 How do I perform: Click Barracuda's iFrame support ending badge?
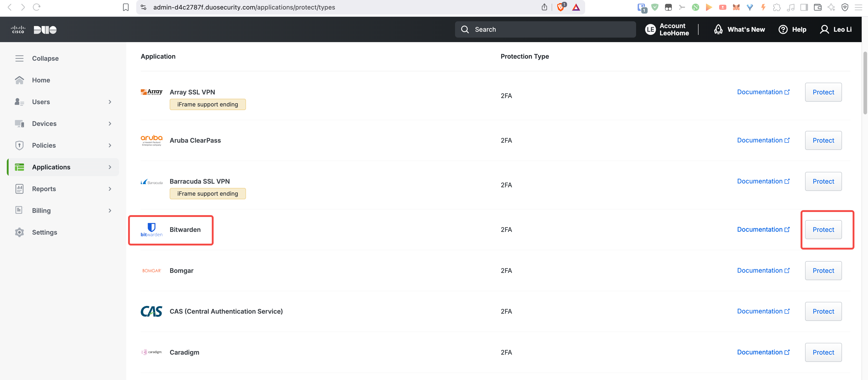pos(207,194)
